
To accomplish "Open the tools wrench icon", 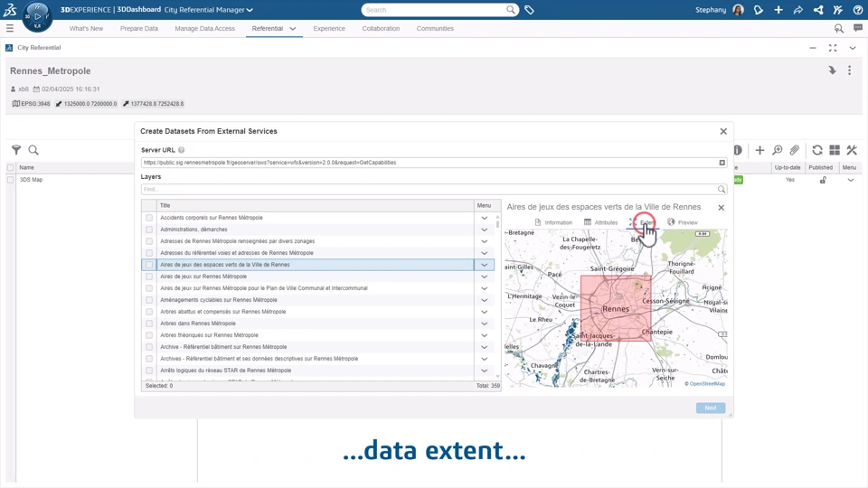I will pyautogui.click(x=852, y=150).
